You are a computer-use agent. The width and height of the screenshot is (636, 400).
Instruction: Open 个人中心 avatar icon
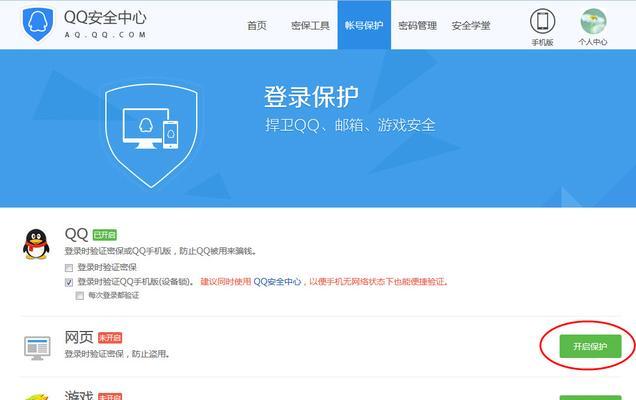point(593,21)
